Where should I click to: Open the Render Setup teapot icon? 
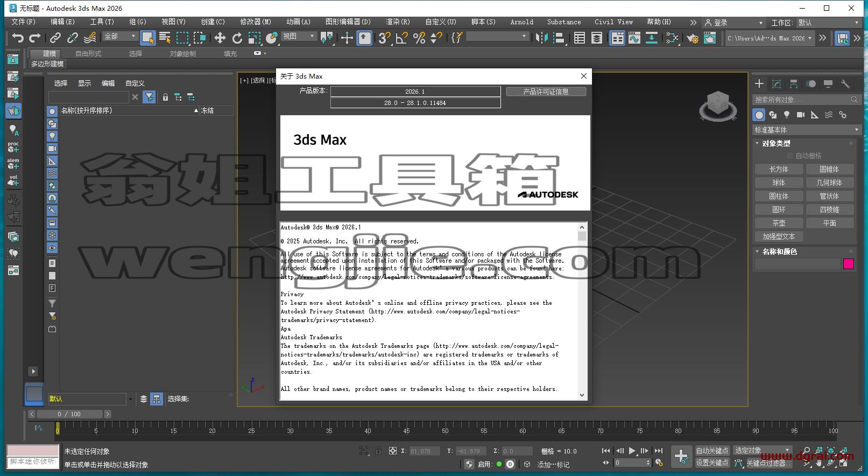pyautogui.click(x=693, y=38)
